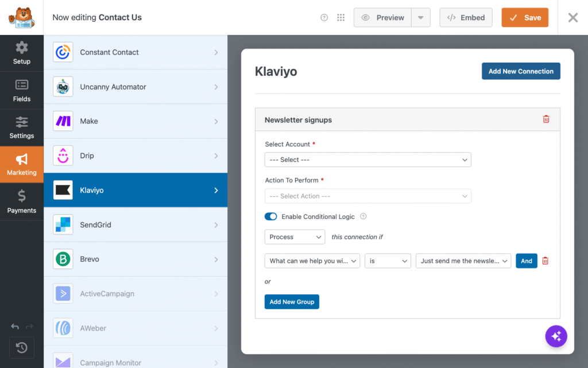The height and width of the screenshot is (368, 588).
Task: Click the ActiveCampaign logo icon
Action: pyautogui.click(x=63, y=294)
